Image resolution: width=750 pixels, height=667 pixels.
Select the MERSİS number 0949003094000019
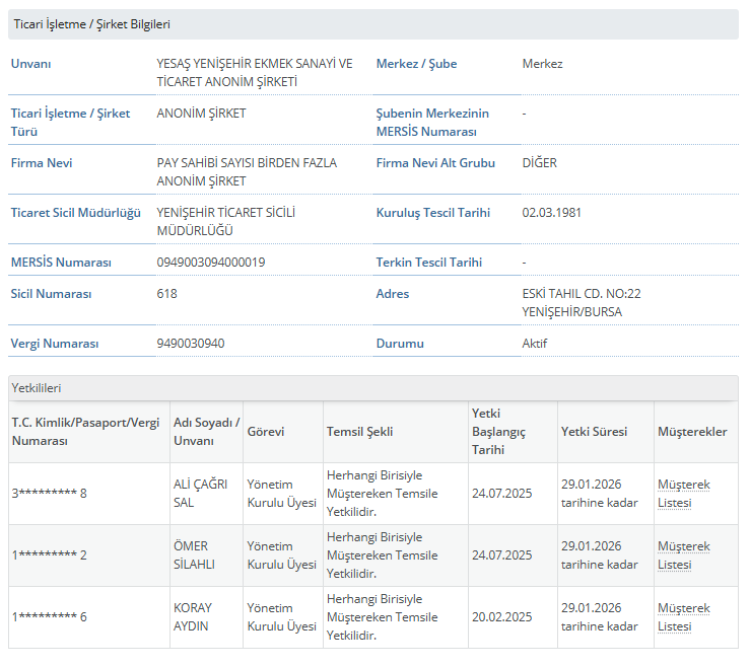point(211,262)
